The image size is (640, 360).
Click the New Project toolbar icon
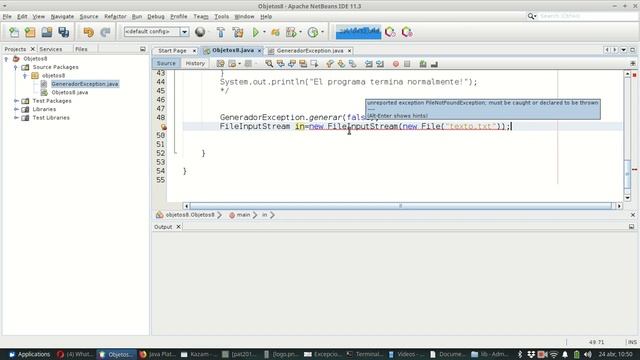point(30,32)
